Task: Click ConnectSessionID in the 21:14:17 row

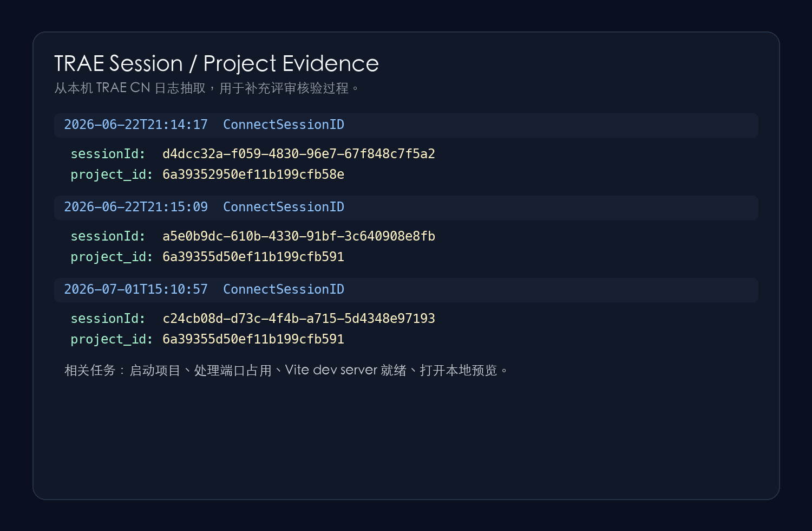Action: 284,125
